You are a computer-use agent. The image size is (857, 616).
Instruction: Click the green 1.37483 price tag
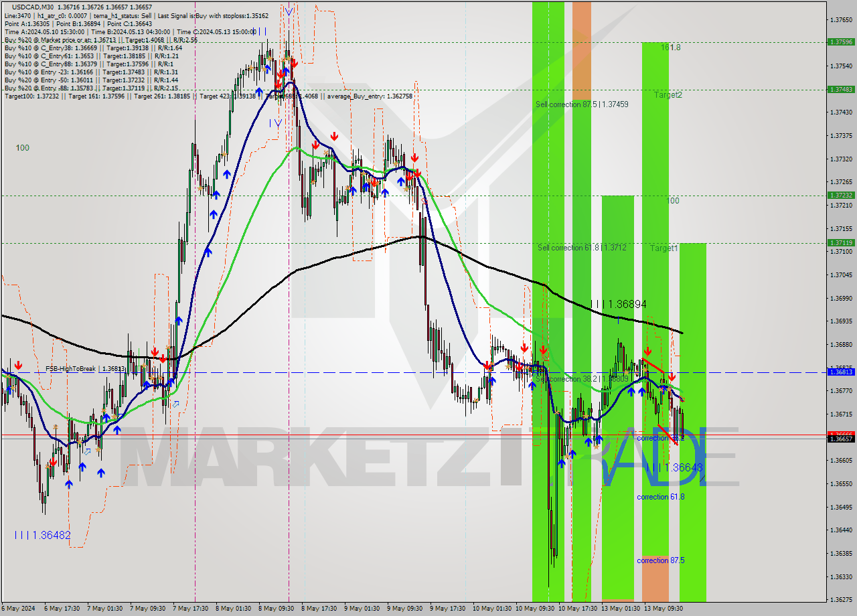click(x=841, y=89)
